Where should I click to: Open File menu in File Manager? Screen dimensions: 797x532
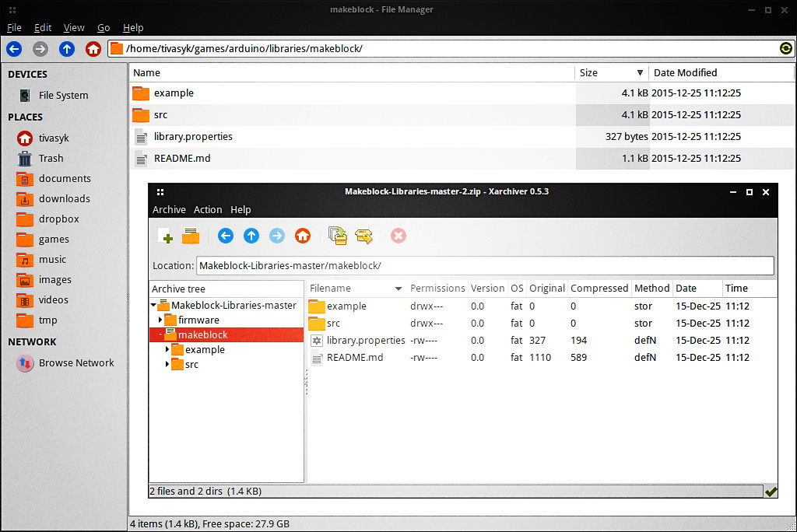tap(14, 28)
